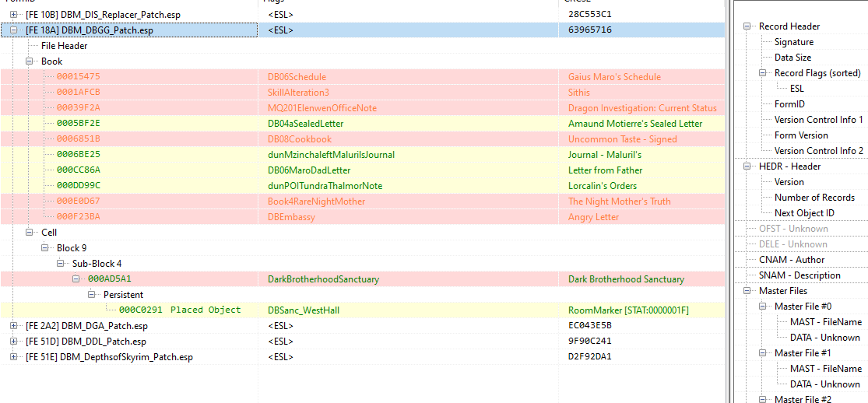Expand DBM_DDL_Patch.esp plugin node
The height and width of the screenshot is (403, 868).
pyautogui.click(x=14, y=341)
